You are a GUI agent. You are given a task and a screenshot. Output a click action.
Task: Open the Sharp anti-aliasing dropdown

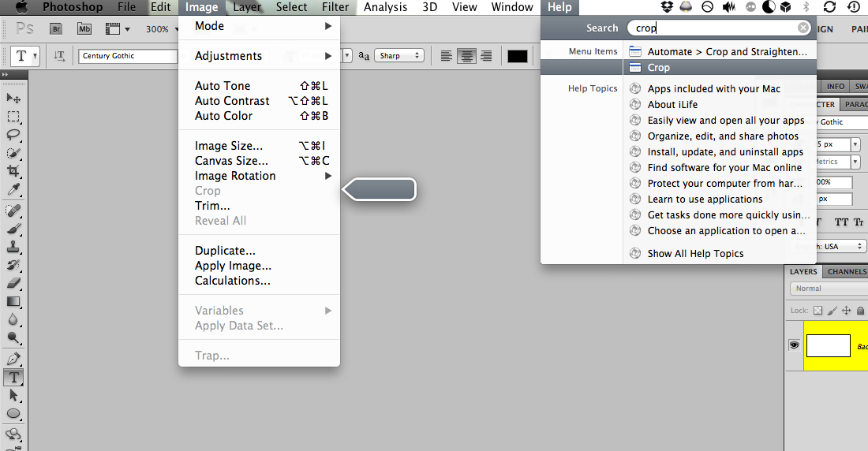[399, 55]
